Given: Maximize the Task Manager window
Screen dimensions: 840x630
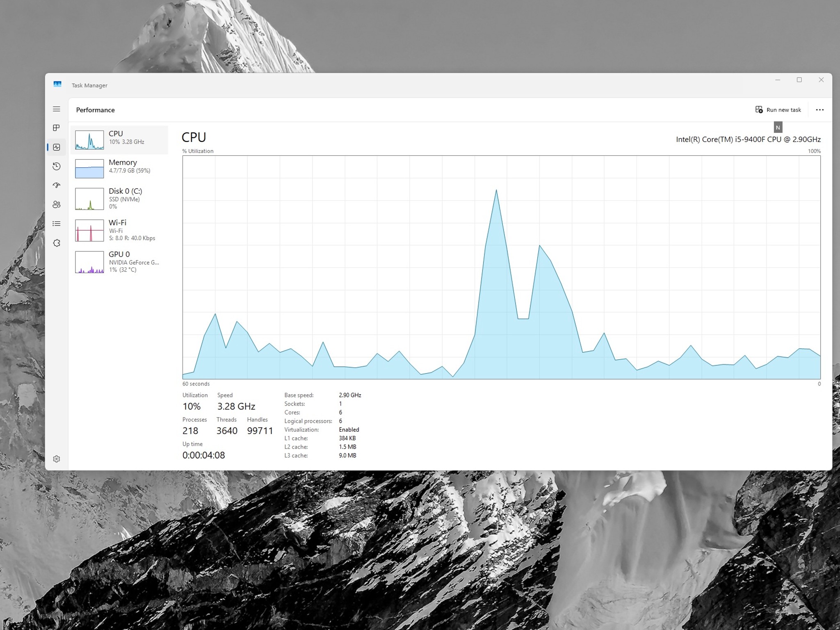Looking at the screenshot, I should tap(799, 80).
